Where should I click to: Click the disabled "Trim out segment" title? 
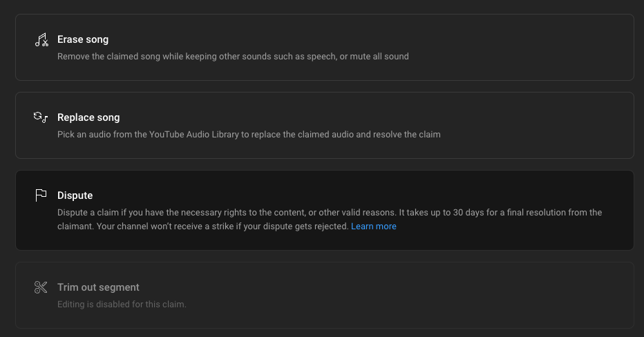pos(98,287)
